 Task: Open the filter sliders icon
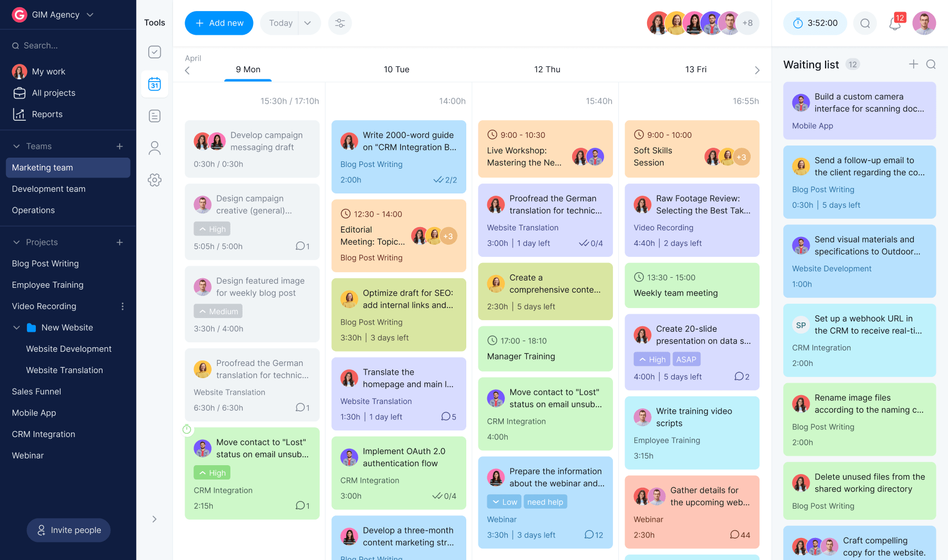coord(340,23)
